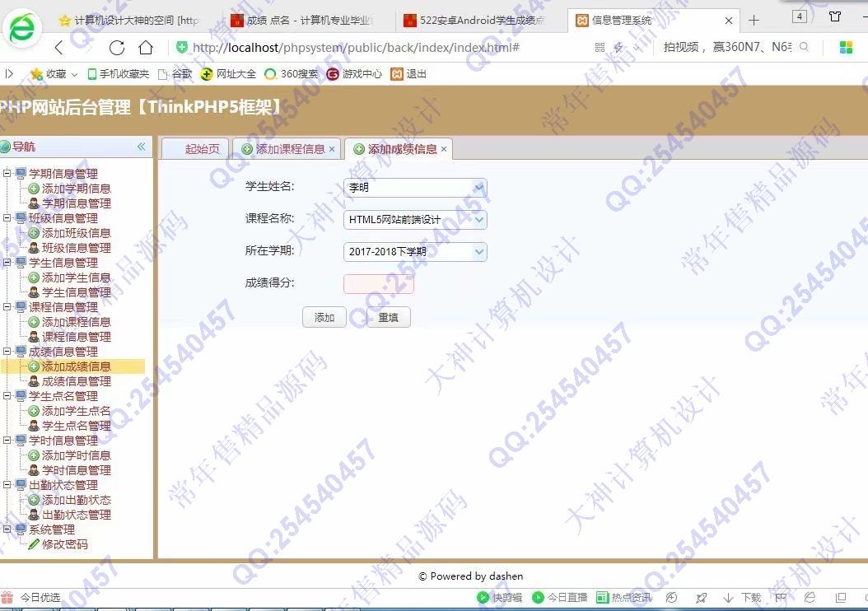Screen dimensions: 868x611
Task: Open 网址大全 bookmark
Action: click(x=228, y=73)
